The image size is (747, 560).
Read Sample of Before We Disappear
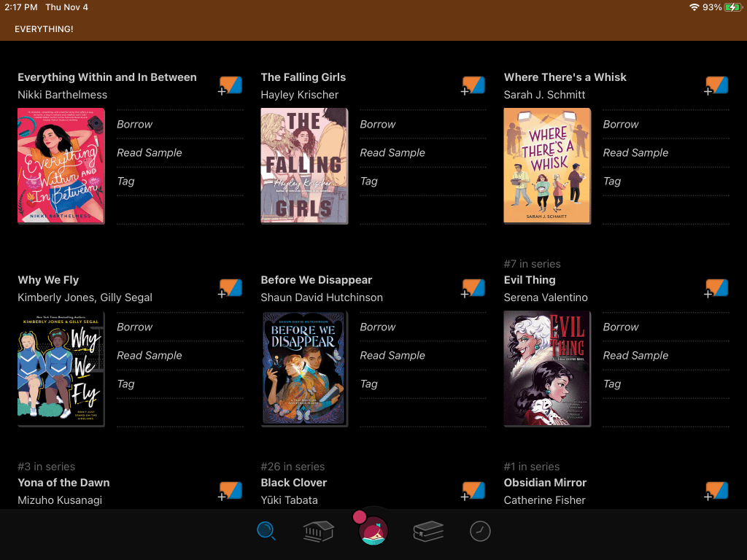(x=392, y=355)
